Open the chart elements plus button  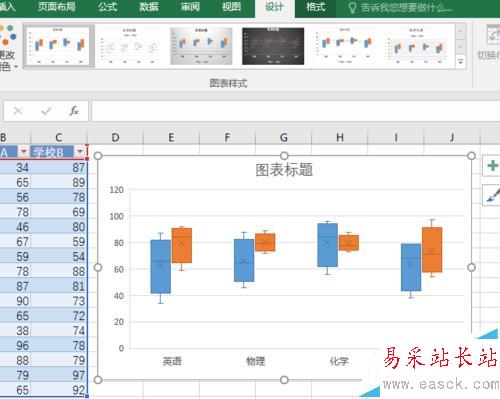492,165
